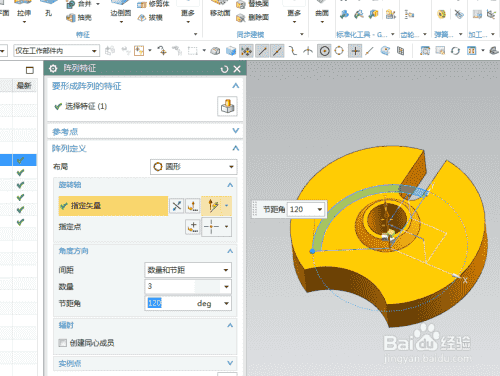
Task: Select the 合并 Unite tool
Action: click(x=79, y=4)
